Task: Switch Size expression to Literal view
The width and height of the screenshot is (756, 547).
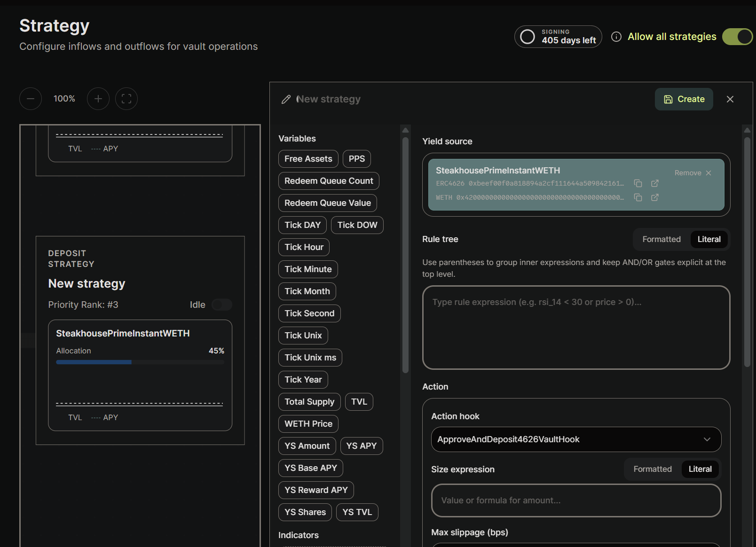Action: (700, 469)
